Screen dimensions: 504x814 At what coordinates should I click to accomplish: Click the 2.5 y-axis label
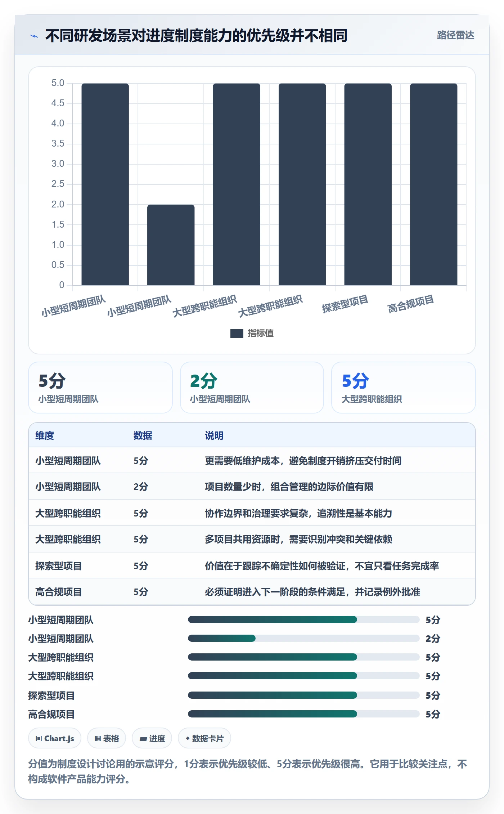pyautogui.click(x=58, y=184)
